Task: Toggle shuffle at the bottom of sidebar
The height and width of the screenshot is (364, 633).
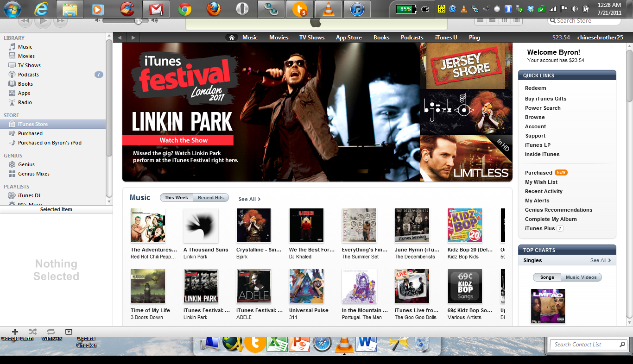Action: (x=32, y=332)
